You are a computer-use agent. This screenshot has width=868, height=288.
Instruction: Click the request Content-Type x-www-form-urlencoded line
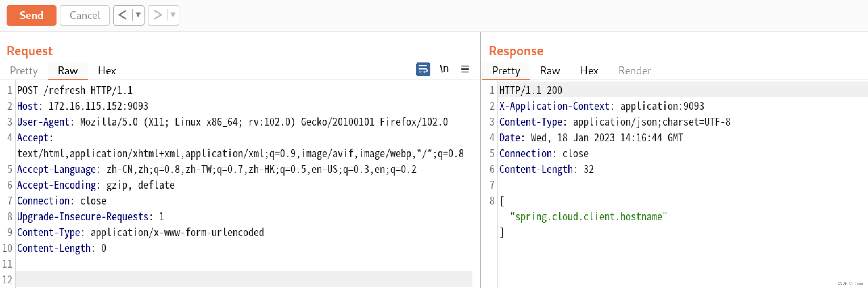click(x=141, y=232)
